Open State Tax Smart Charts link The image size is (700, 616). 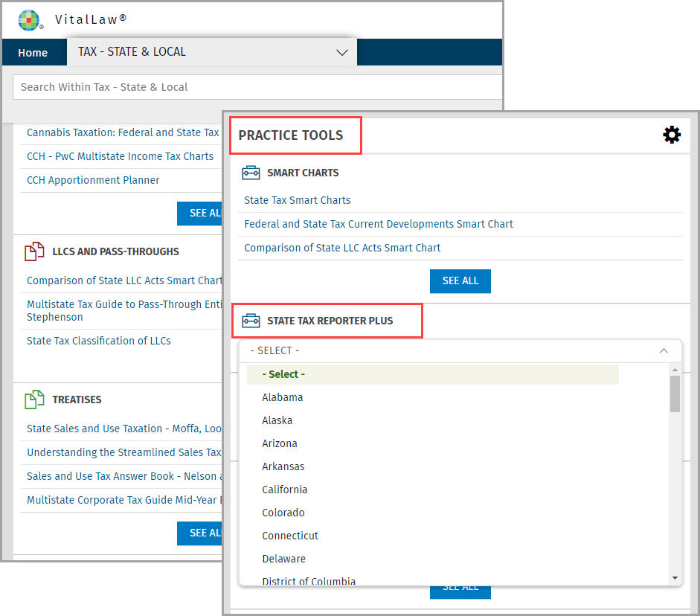(298, 200)
